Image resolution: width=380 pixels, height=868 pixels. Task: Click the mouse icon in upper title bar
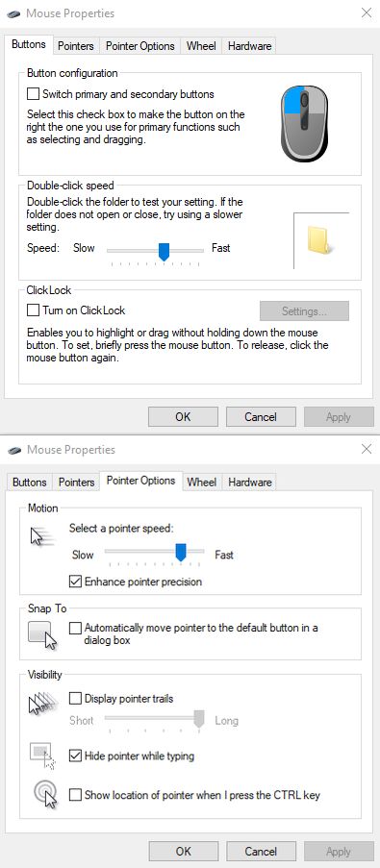(14, 13)
